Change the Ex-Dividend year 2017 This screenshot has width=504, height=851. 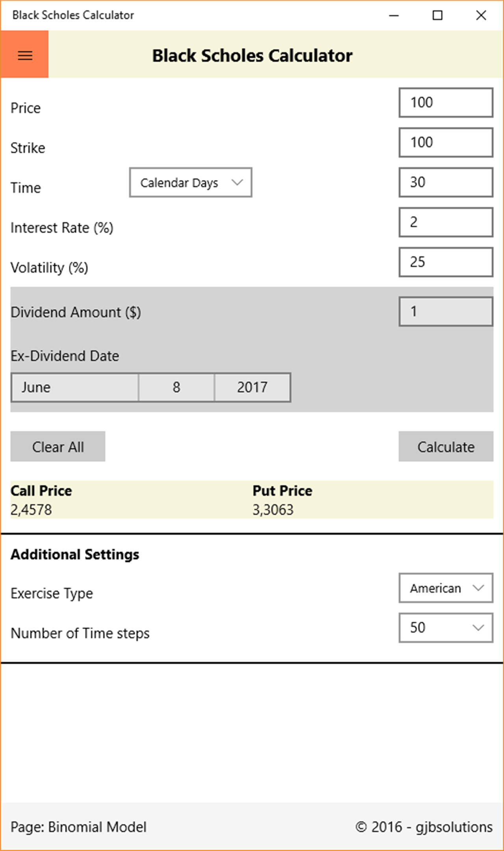pos(252,387)
